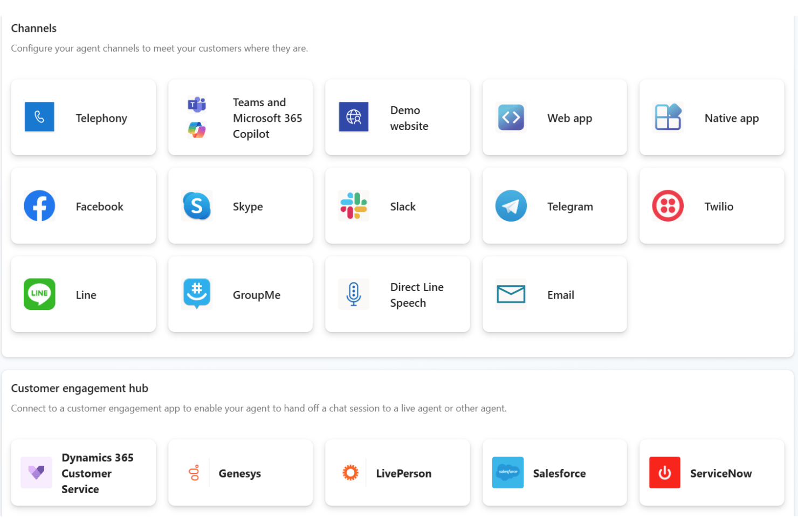Open Teams and Microsoft 365 Copilot label

tap(267, 118)
